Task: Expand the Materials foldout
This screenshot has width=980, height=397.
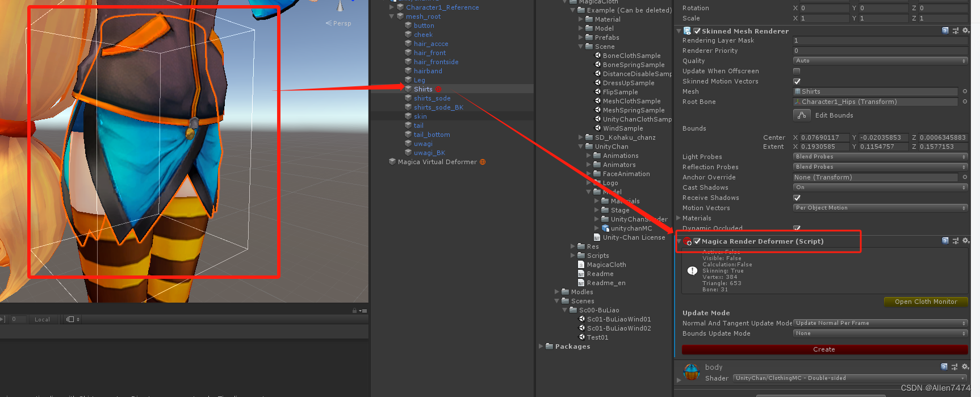Action: pos(679,218)
